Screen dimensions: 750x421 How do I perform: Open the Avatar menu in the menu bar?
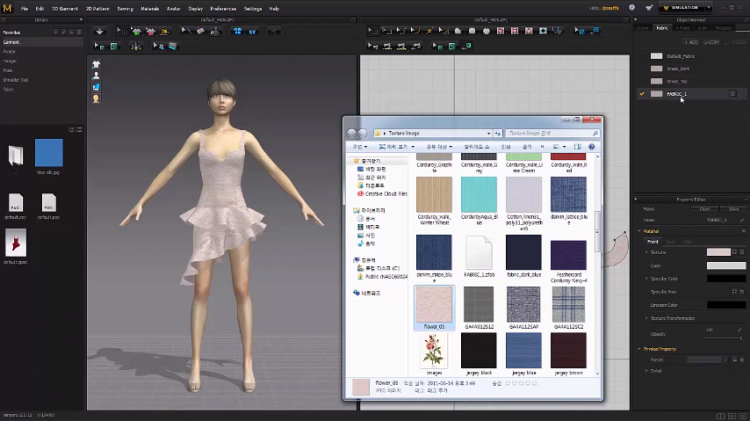click(176, 8)
